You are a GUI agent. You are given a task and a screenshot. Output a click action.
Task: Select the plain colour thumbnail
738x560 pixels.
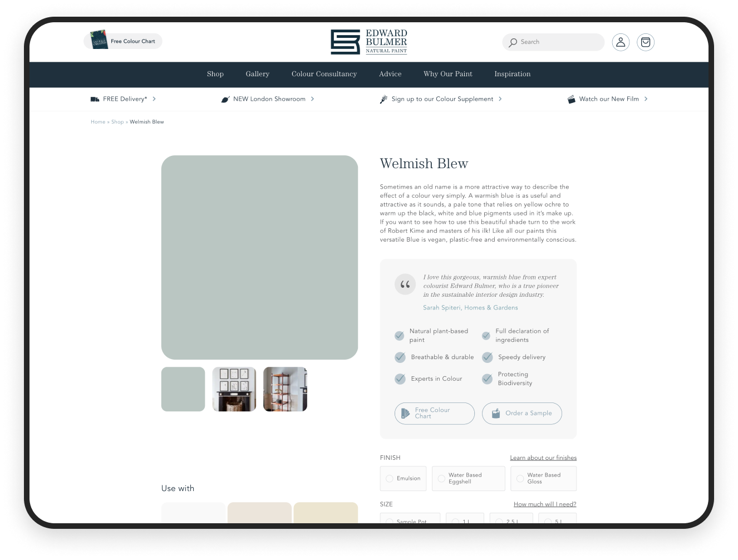(183, 389)
